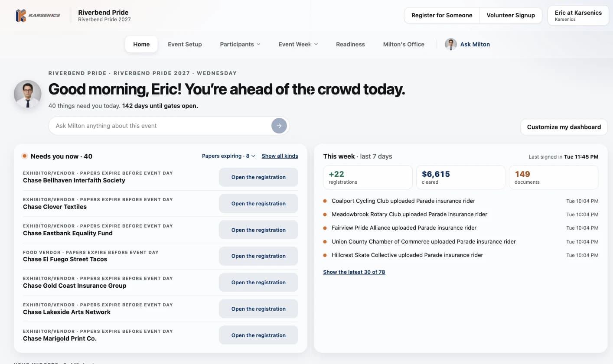This screenshot has width=613, height=364.
Task: Open Volunteer Signup
Action: (x=511, y=15)
